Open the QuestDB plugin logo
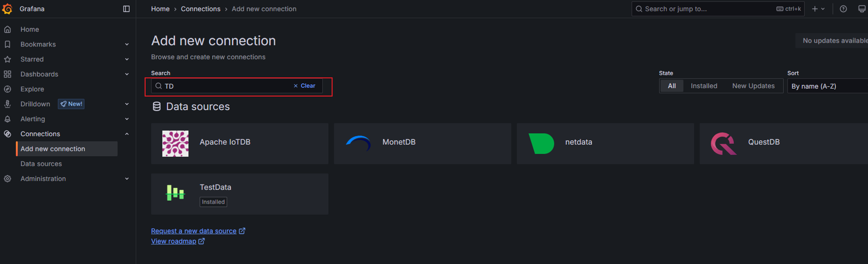Image resolution: width=868 pixels, height=264 pixels. point(724,143)
